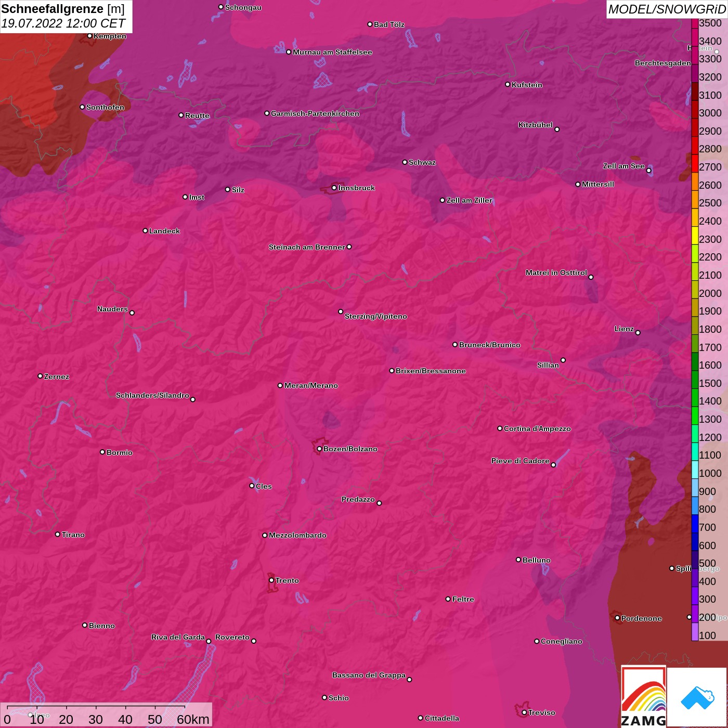Viewport: 728px width, 728px height.
Task: Click the 2700 red legend swatch
Action: [x=695, y=163]
